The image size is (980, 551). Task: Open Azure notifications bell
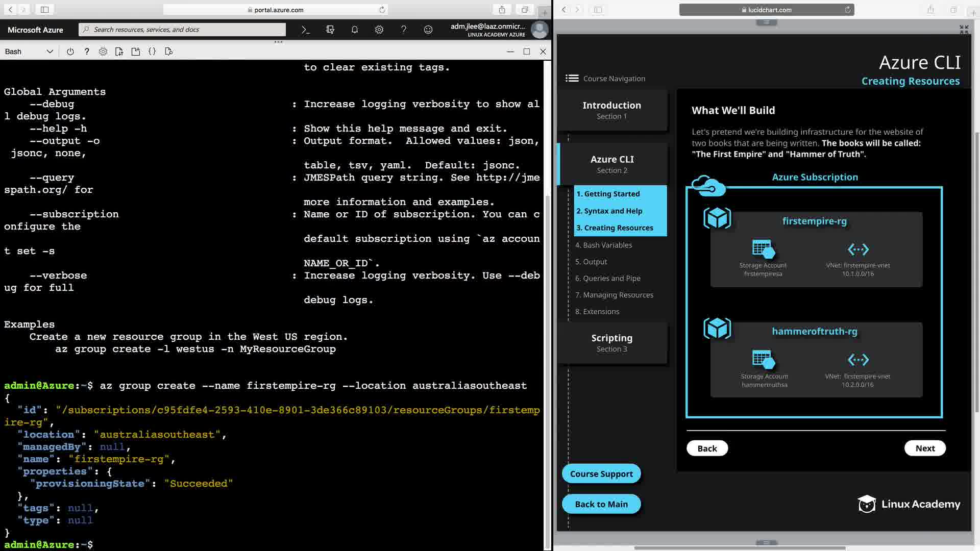click(355, 30)
